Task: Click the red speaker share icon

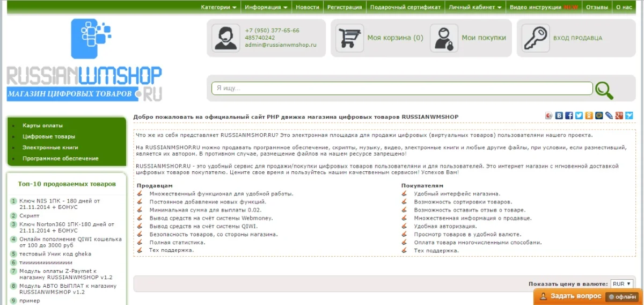Action: pyautogui.click(x=549, y=115)
